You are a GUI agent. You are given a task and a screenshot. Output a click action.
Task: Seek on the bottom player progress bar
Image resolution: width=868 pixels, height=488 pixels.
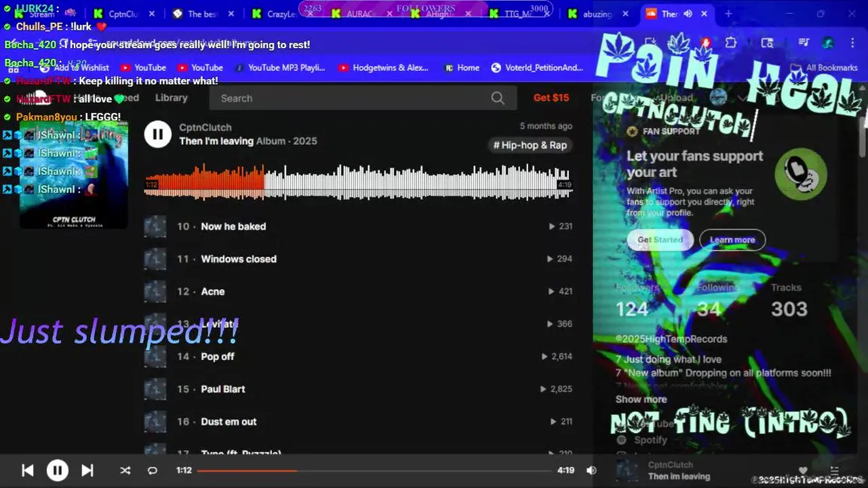(375, 470)
